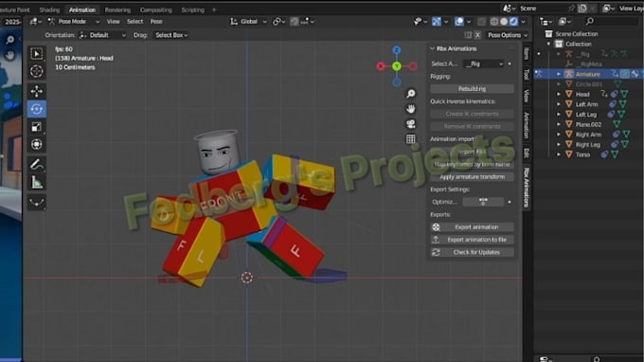
Task: Click the blue Z axis gizmo ball
Action: tap(396, 50)
